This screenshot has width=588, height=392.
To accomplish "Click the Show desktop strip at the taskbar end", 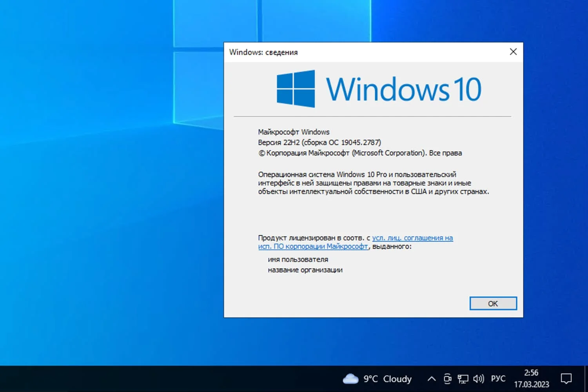I will coord(586,379).
